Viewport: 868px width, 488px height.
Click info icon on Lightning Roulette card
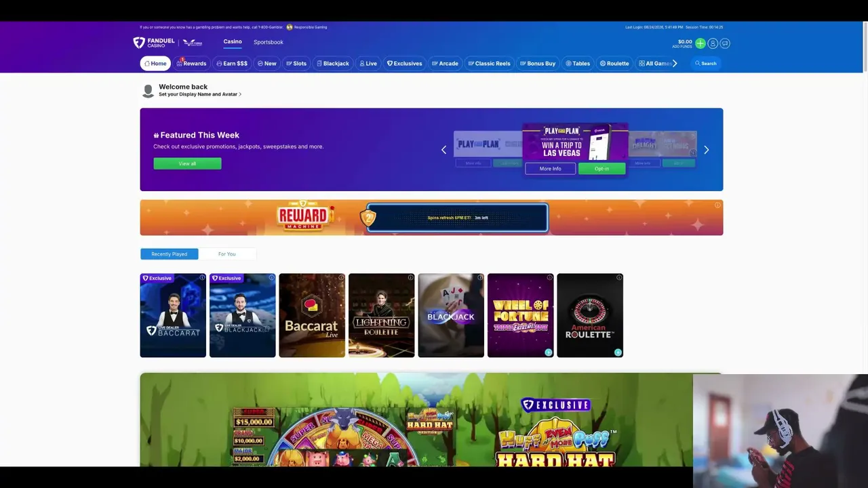[410, 278]
